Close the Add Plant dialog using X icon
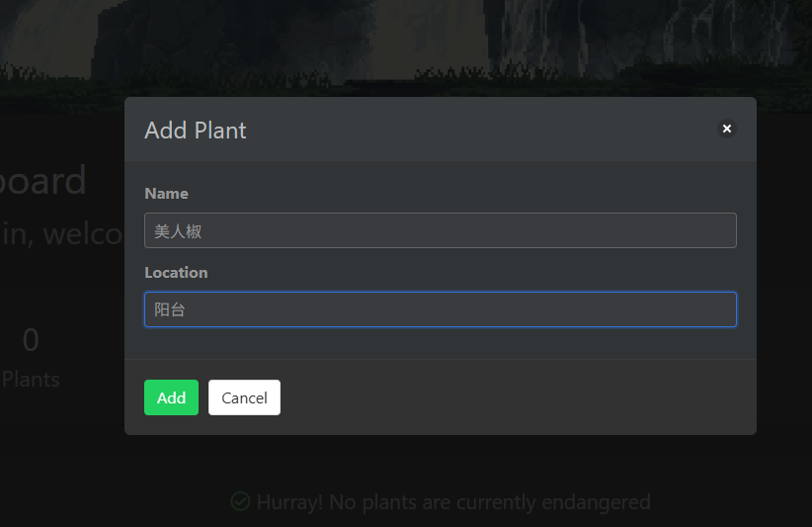812x527 pixels. [x=727, y=129]
